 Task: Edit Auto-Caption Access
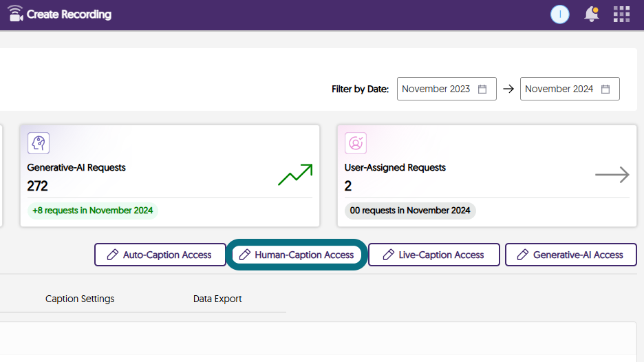coord(160,255)
